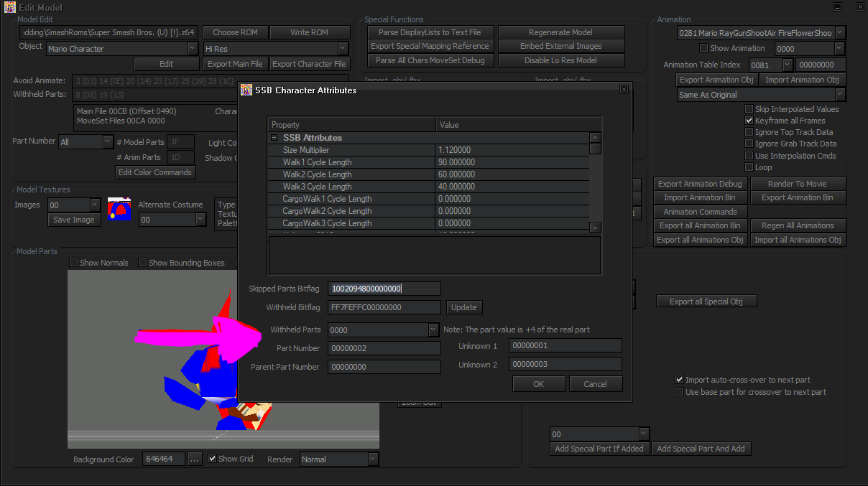Enable the Loop animation checkbox
The width and height of the screenshot is (868, 486).
749,167
